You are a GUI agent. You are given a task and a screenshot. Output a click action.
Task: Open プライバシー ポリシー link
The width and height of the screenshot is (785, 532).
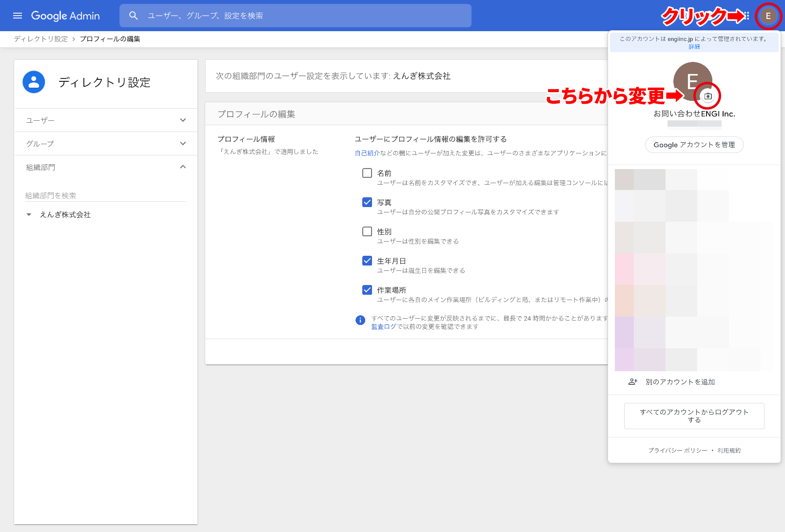pyautogui.click(x=678, y=451)
